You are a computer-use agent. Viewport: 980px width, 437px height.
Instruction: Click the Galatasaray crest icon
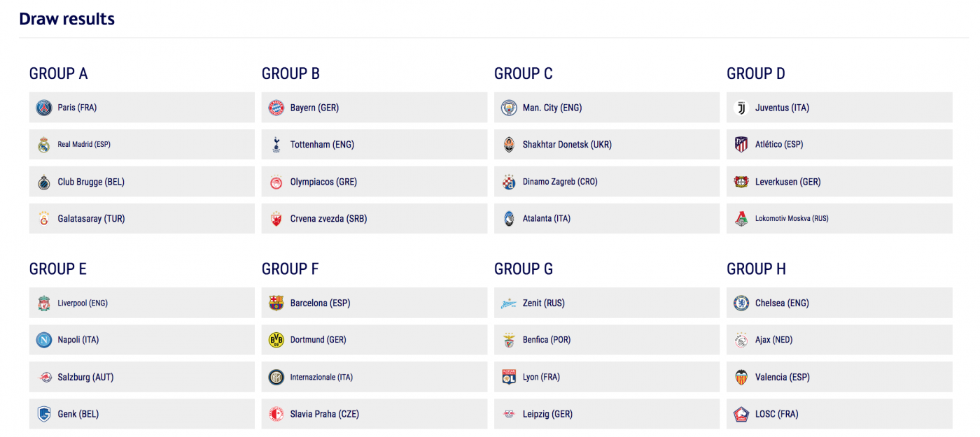point(44,219)
